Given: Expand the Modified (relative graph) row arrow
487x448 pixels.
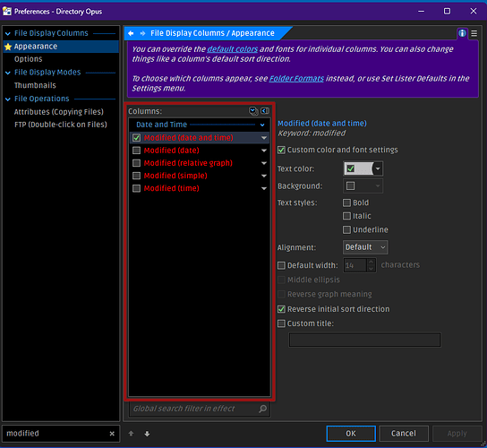Looking at the screenshot, I should (264, 163).
